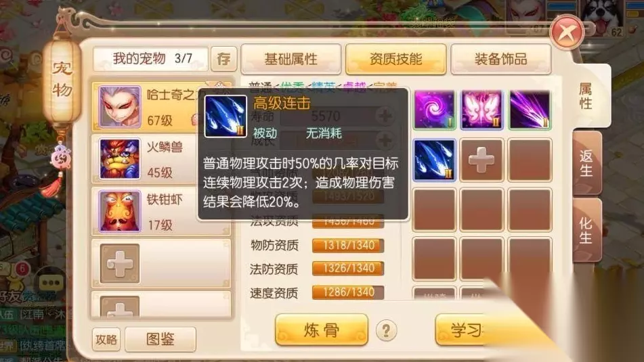This screenshot has width=644, height=362.
Task: Switch to the 基础属性 tab
Action: 291,59
